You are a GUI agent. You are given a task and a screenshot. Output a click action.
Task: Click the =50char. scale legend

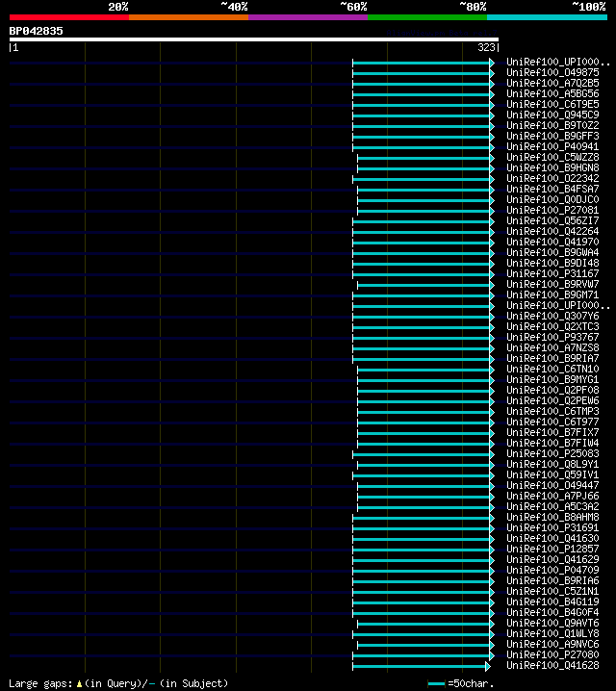461,683
